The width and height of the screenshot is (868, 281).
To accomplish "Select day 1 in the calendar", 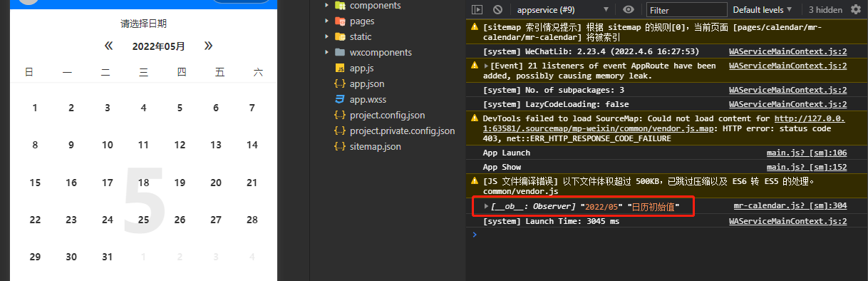I will point(35,108).
